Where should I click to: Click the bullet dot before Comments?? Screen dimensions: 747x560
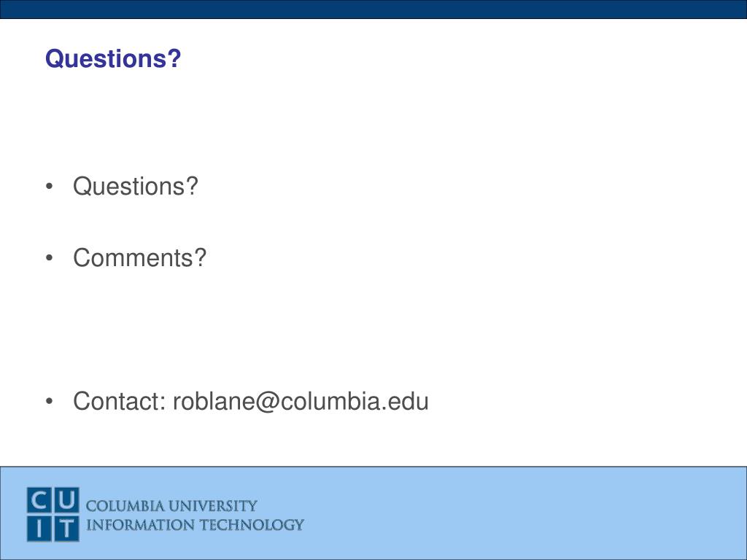point(49,258)
